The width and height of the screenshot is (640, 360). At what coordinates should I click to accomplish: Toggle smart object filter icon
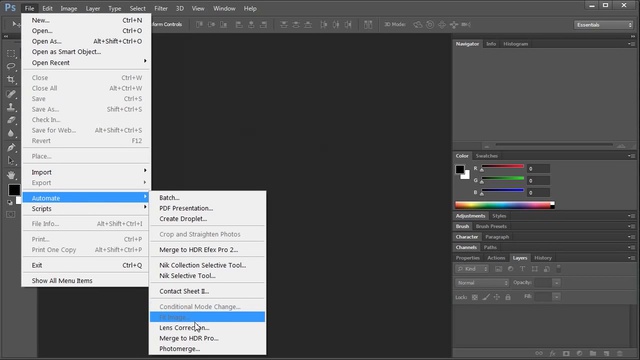[547, 269]
